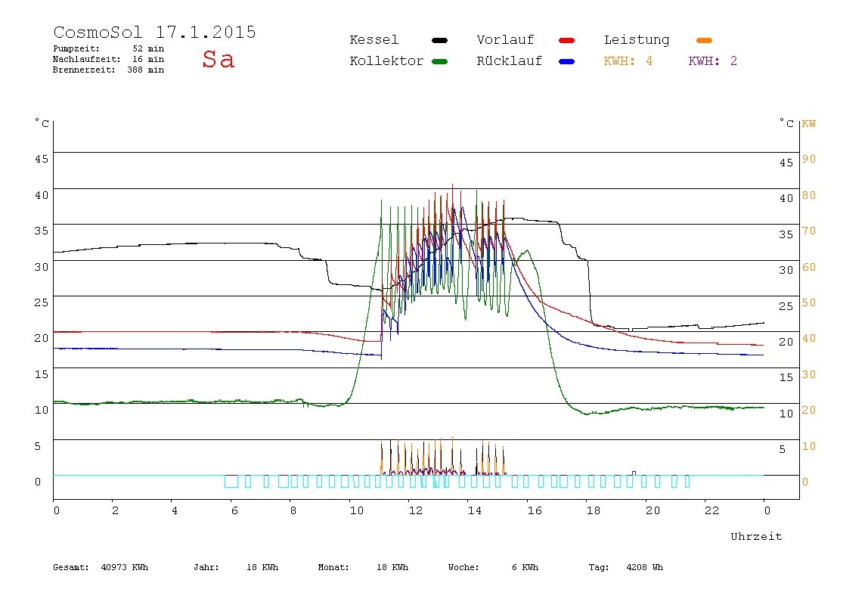Screen dimensions: 868x614
Task: Select the red "Sa" weekday label
Action: click(x=218, y=59)
